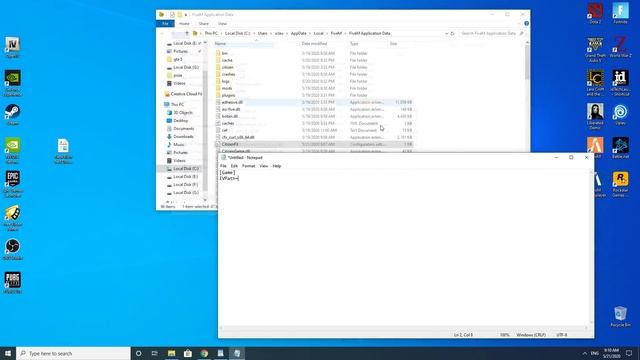Select Downloads in the navigation pane

(183, 137)
